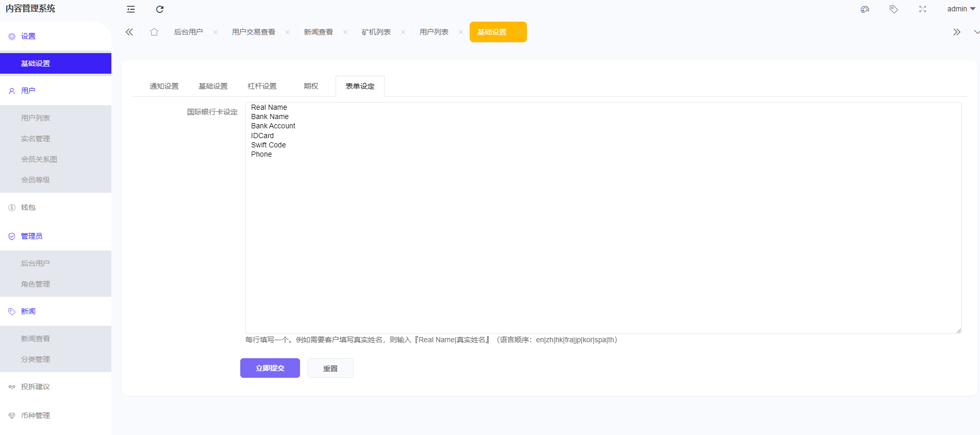Viewport: 980px width, 435px height.
Task: Expand the 币种管理 sidebar menu
Action: pos(36,415)
